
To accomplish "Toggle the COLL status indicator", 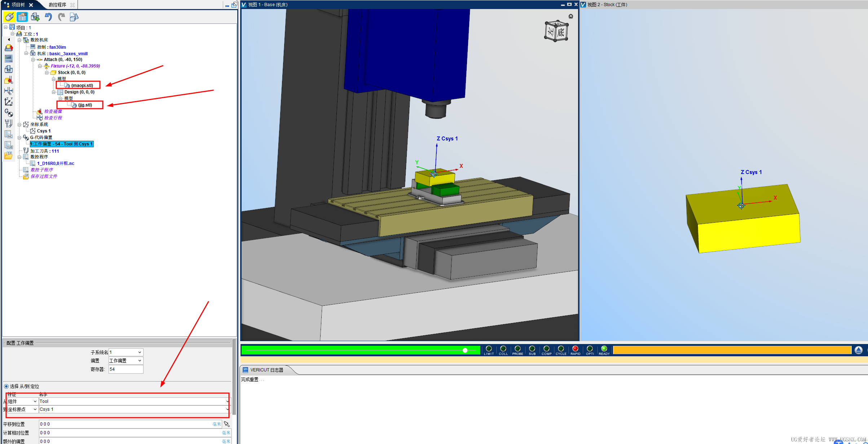I will (x=503, y=350).
